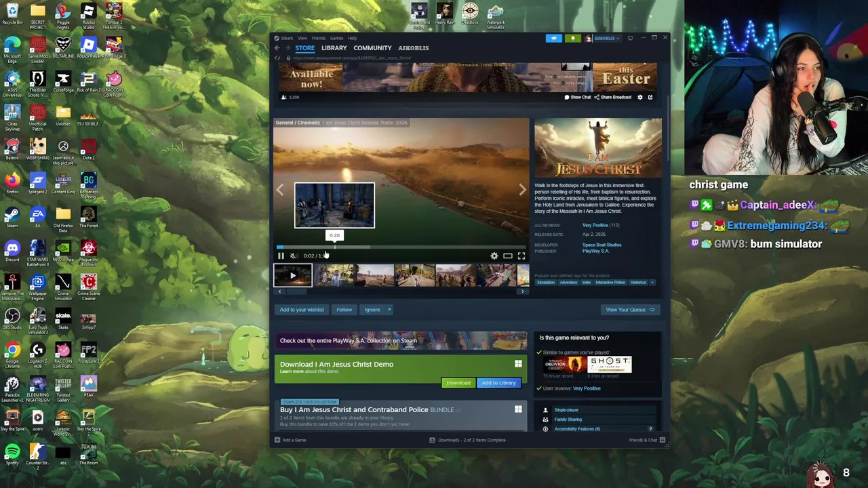Click Add to your wishlist
This screenshot has height=488, width=868.
tap(302, 310)
